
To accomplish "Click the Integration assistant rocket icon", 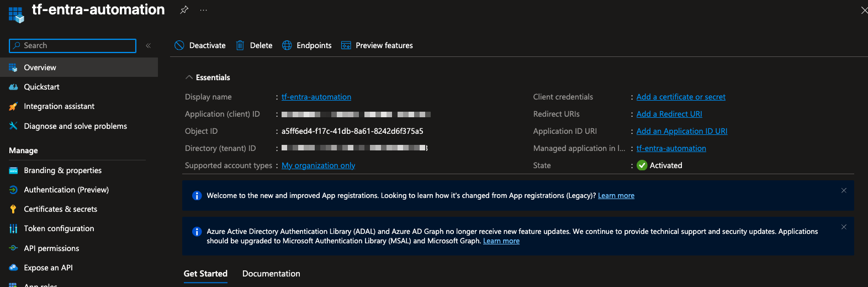I will pos(13,106).
